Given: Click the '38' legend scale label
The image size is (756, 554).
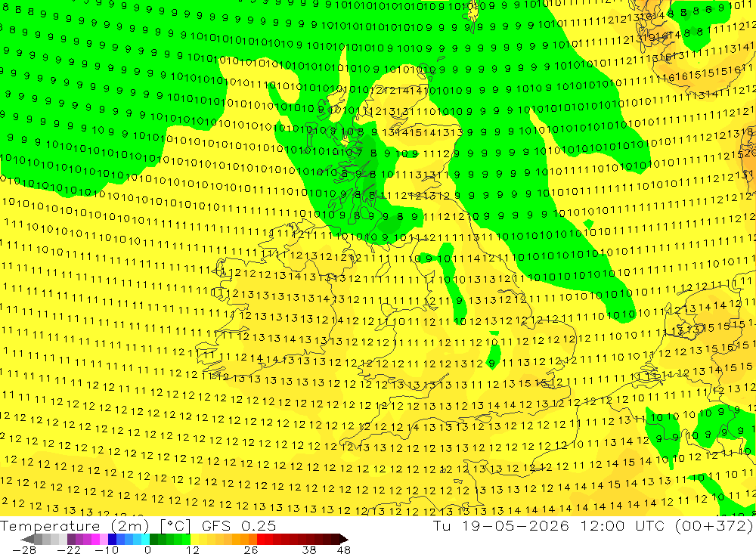Looking at the screenshot, I should pyautogui.click(x=309, y=549).
